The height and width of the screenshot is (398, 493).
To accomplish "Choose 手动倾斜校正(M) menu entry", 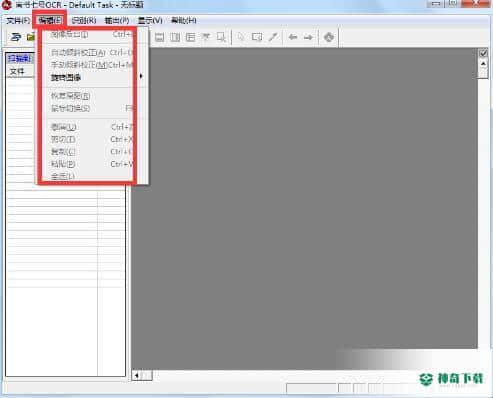I will [x=93, y=65].
